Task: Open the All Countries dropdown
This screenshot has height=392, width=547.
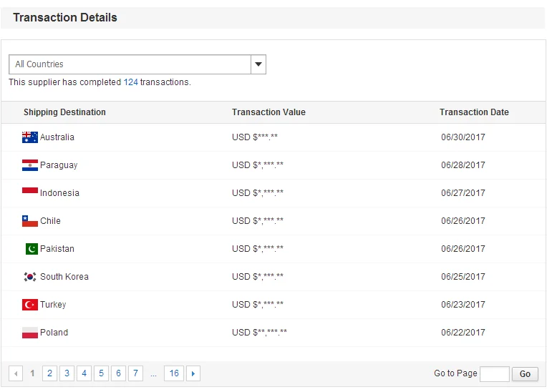Action: pos(130,64)
